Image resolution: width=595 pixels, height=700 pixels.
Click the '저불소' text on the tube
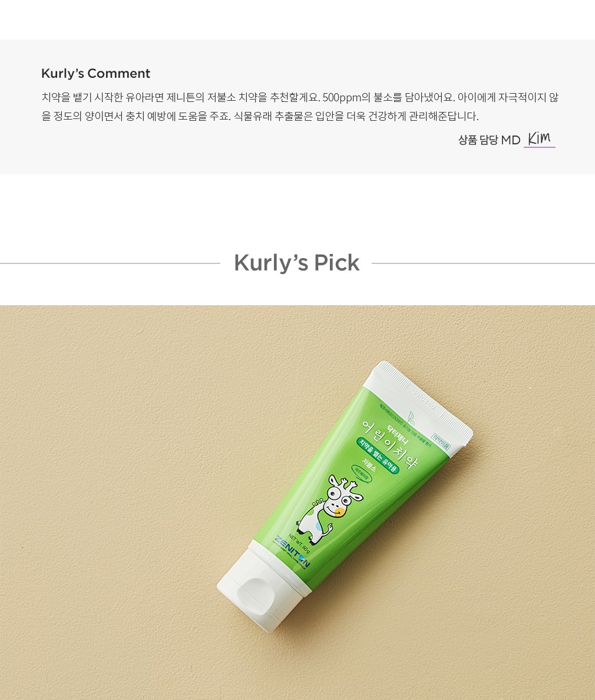(369, 465)
